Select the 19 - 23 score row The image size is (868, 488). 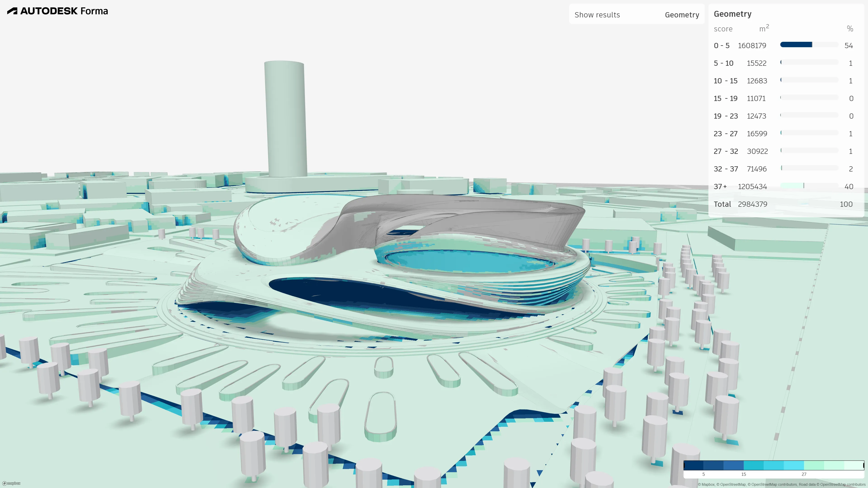pyautogui.click(x=725, y=116)
